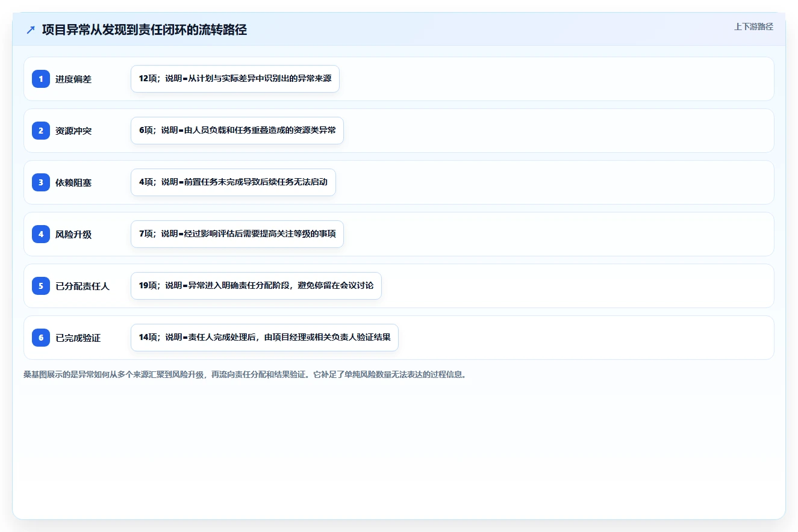
Task: Click the 进度偏差 row label
Action: point(73,79)
